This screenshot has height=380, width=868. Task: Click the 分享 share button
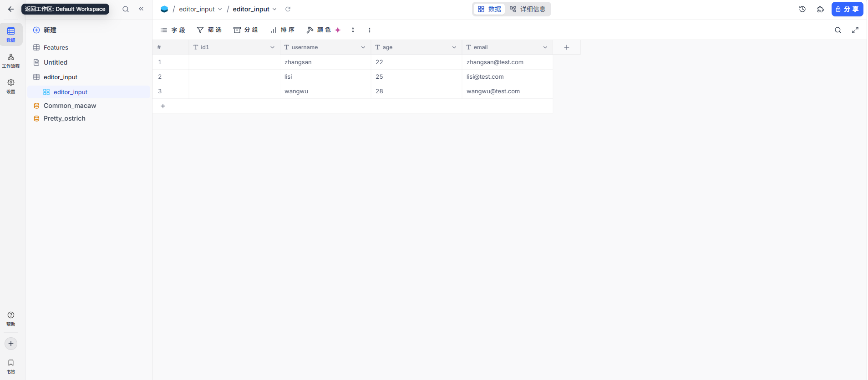[x=847, y=9]
